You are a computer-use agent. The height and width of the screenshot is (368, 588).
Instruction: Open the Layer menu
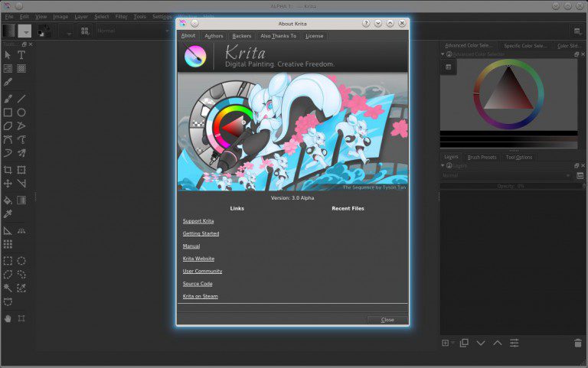click(x=81, y=17)
